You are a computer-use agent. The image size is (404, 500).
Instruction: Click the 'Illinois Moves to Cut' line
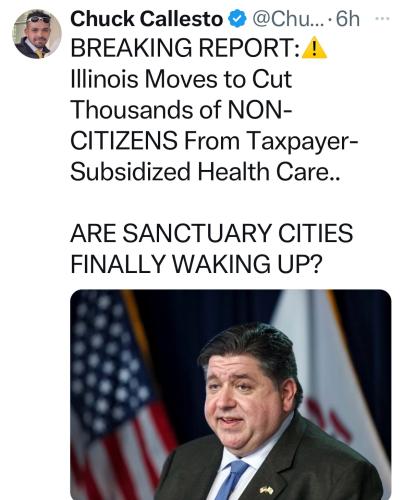coord(181,79)
